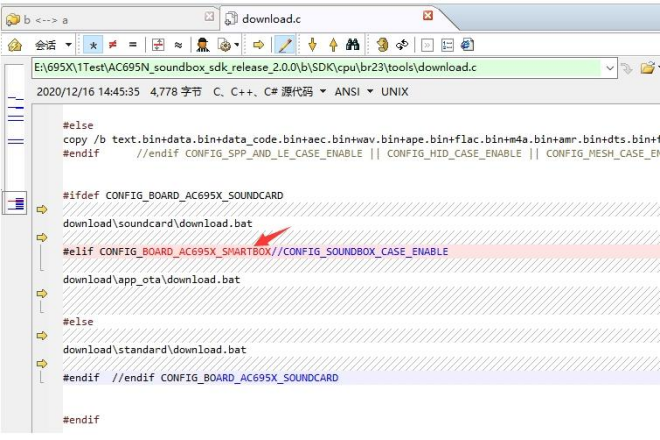Click copy arrow below 'download\app_ota\download.bat'
The width and height of the screenshot is (660, 440).
pyautogui.click(x=42, y=293)
